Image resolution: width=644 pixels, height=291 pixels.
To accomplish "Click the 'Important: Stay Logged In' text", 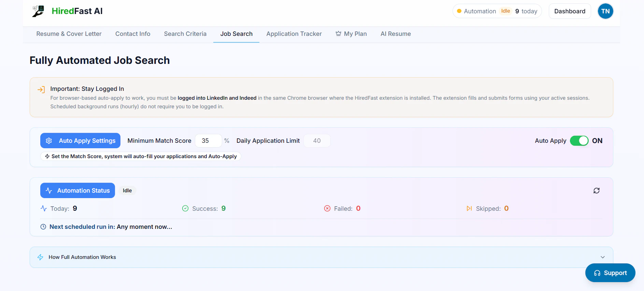I will click(x=87, y=89).
